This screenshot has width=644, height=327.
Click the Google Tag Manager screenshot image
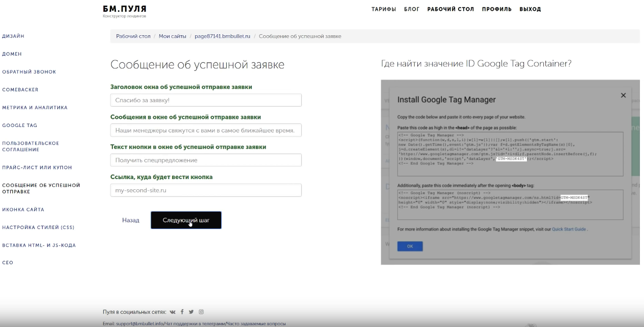pos(510,172)
